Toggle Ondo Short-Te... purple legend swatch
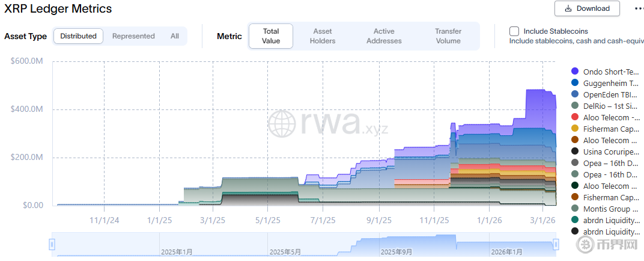 [x=575, y=72]
